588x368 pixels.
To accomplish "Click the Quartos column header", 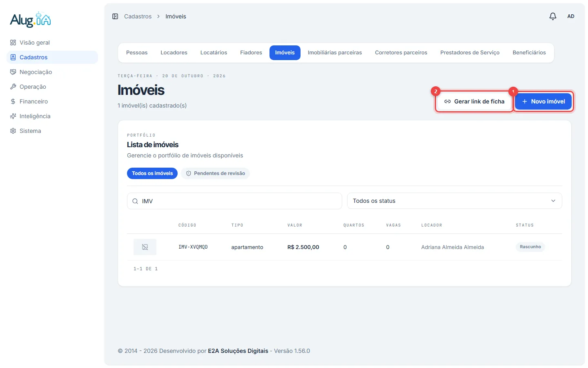I will [x=354, y=225].
